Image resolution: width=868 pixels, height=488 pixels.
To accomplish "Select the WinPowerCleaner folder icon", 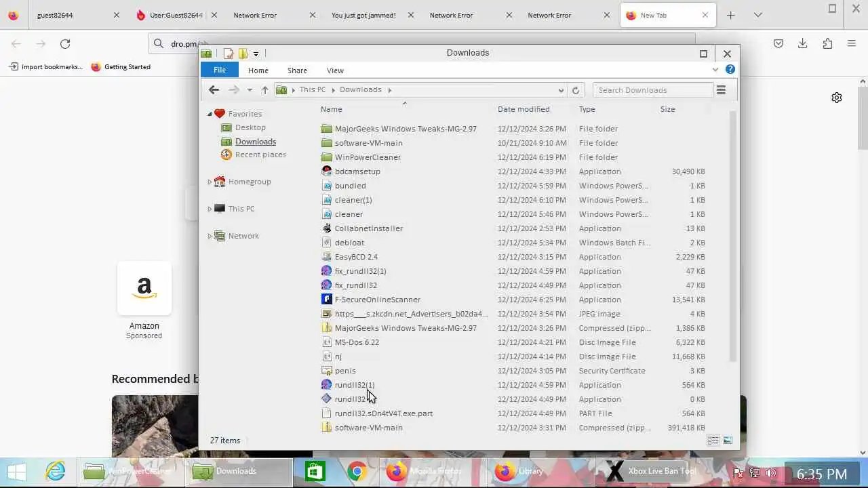I will pos(327,157).
